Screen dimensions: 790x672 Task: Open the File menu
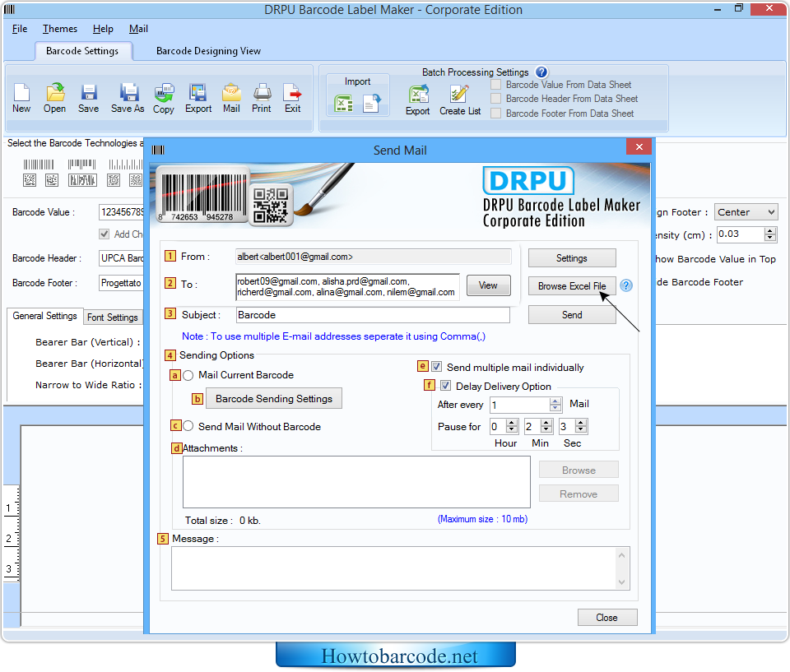(x=20, y=29)
